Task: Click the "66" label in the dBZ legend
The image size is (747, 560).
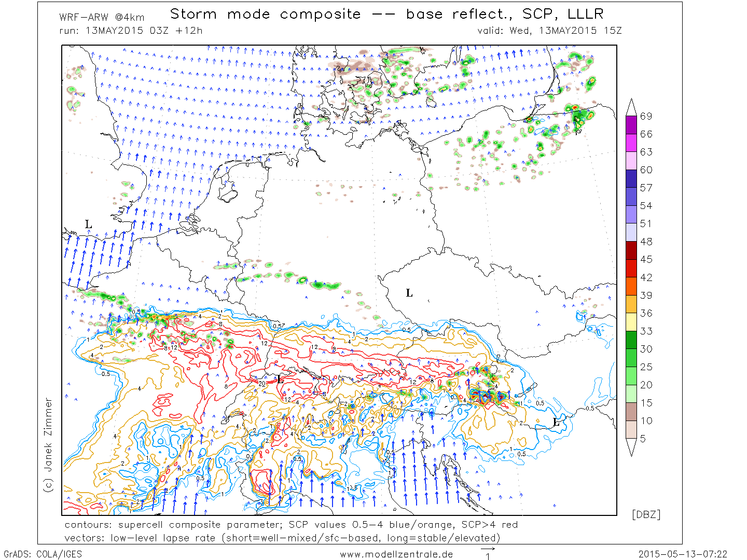Action: [646, 134]
